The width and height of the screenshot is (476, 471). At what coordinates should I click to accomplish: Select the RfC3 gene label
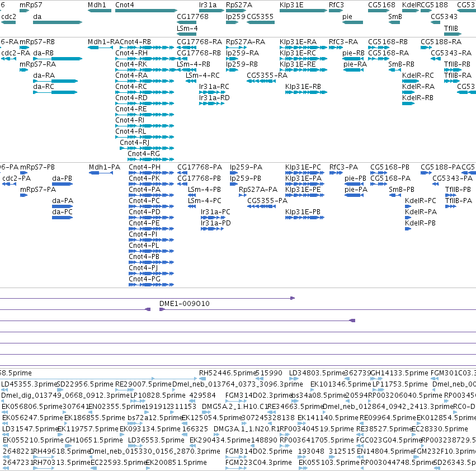coord(336,5)
